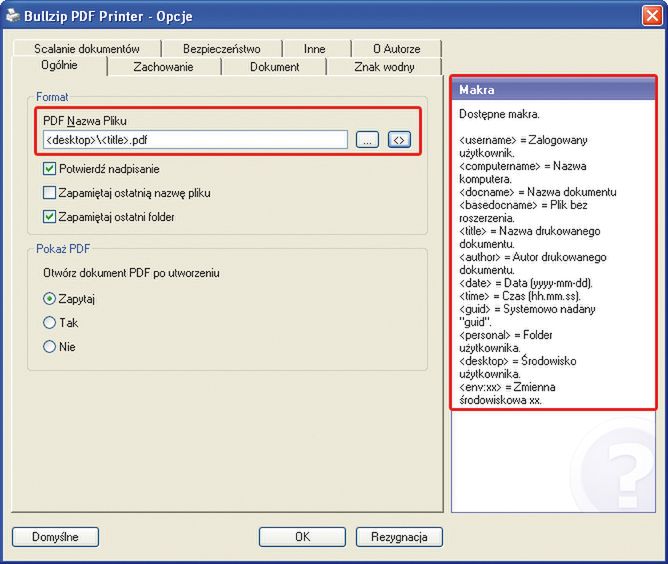The width and height of the screenshot is (668, 564).
Task: Click '<date> = Data (yyyy-mm-dd)' text
Action: pyautogui.click(x=526, y=283)
